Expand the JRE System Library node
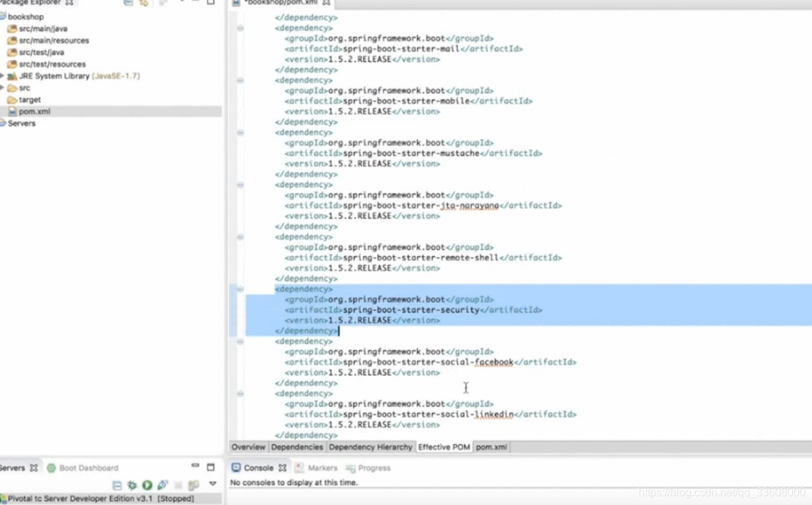The image size is (812, 505). 2,75
